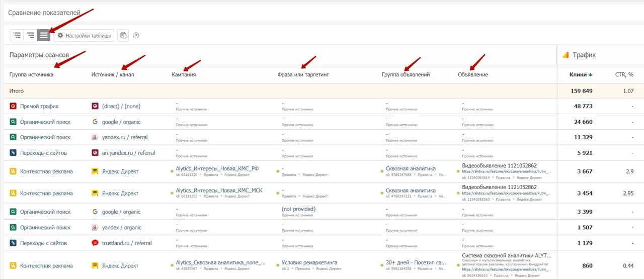The width and height of the screenshot is (644, 279).
Task: Open the help question mark icon
Action: [136, 36]
